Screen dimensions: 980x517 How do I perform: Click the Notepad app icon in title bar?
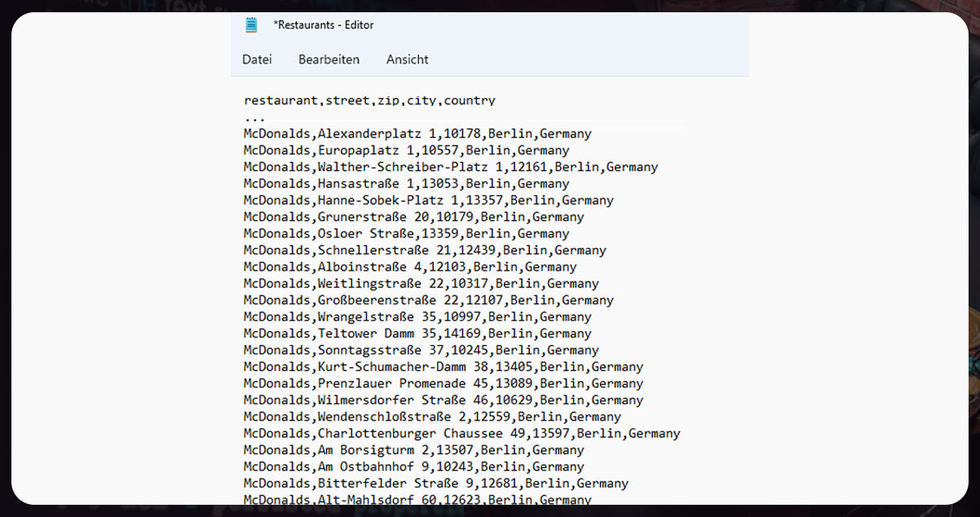point(251,24)
